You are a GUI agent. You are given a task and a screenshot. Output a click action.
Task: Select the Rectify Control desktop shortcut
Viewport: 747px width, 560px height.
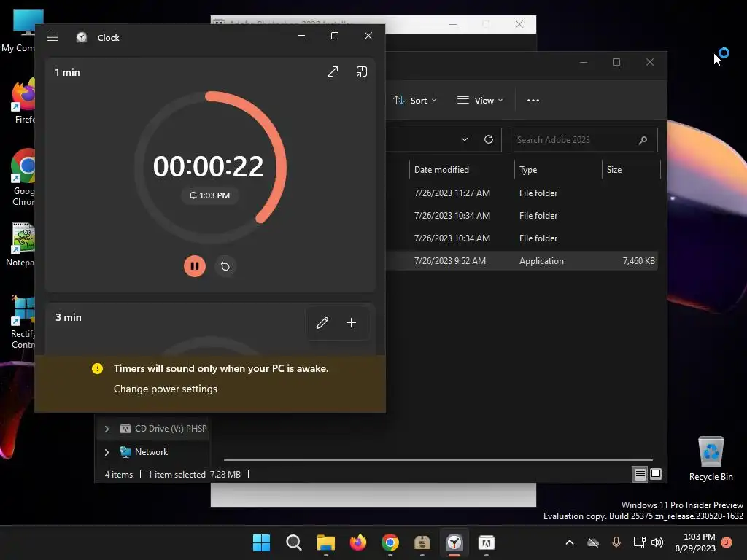coord(23,322)
